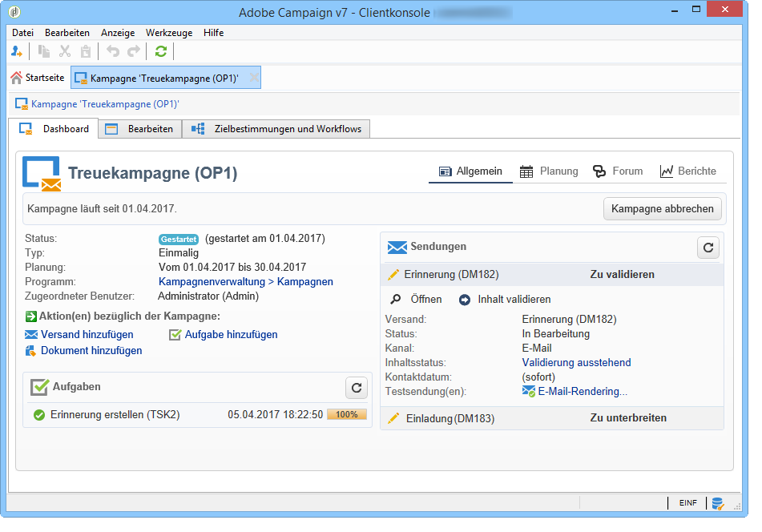Click the Zu validieren status text
This screenshot has height=532, width=762.
pos(622,275)
